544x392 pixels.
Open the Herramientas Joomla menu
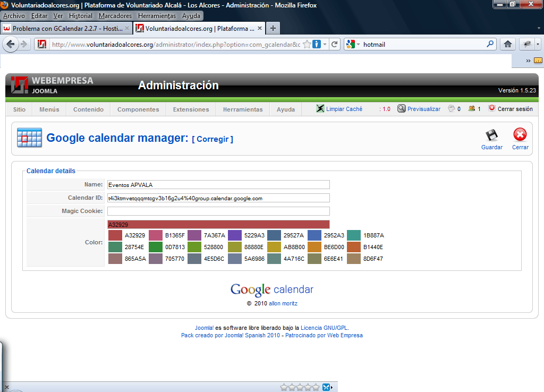click(x=243, y=109)
